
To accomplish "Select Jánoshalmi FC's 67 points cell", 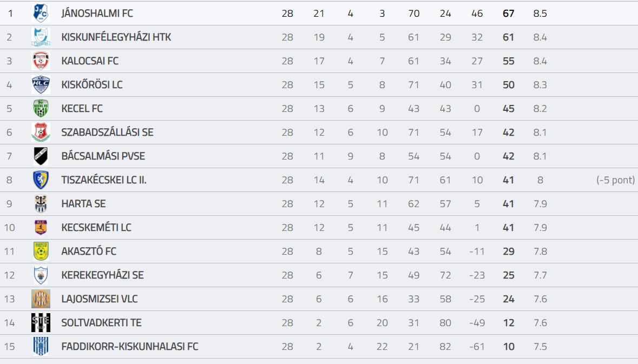I will 509,14.
